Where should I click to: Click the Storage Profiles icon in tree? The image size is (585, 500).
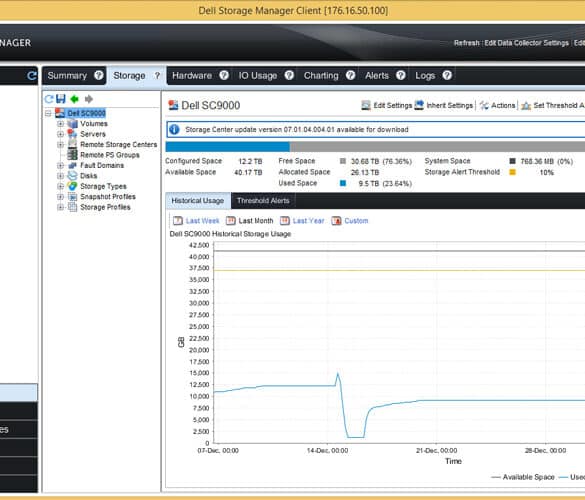72,207
